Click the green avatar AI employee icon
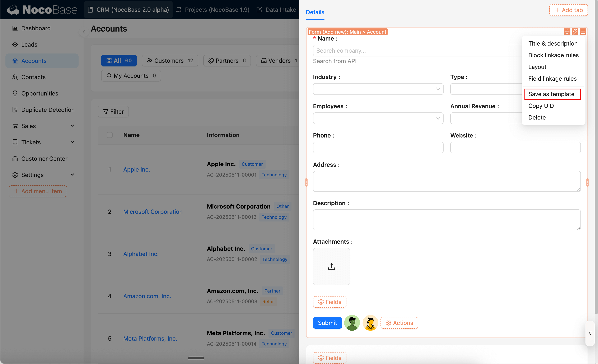The height and width of the screenshot is (364, 598). tap(352, 323)
